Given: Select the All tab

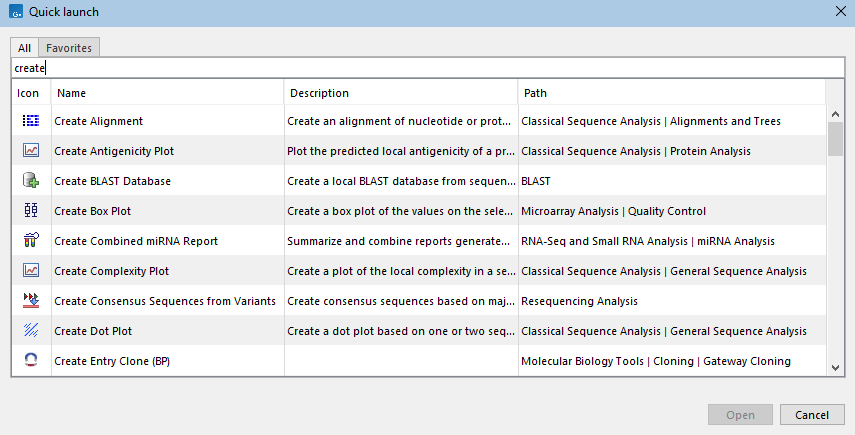Looking at the screenshot, I should click(x=25, y=48).
